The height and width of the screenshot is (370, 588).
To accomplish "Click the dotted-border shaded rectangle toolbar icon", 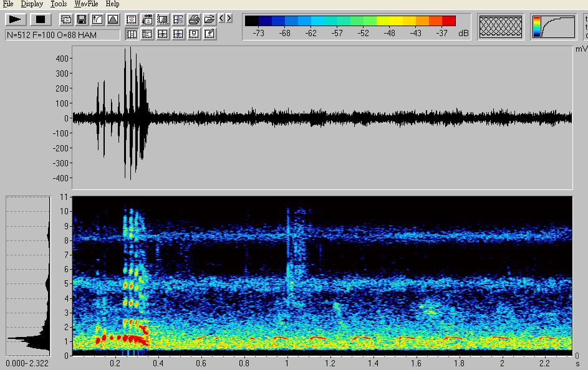I will click(x=163, y=19).
